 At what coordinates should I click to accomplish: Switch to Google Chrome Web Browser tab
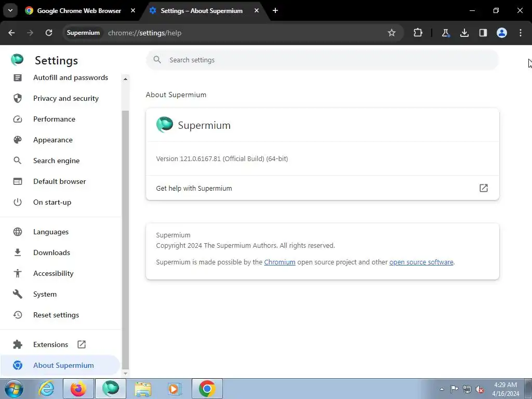(79, 11)
